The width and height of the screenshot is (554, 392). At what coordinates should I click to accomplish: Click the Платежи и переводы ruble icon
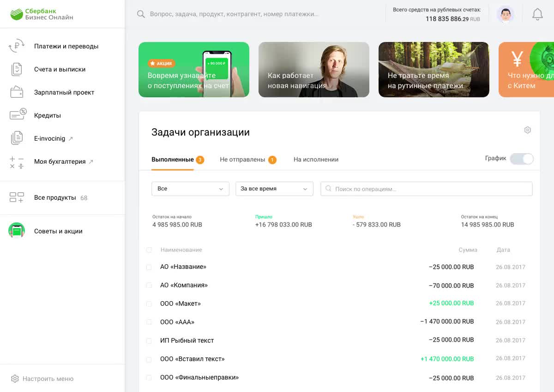click(17, 46)
